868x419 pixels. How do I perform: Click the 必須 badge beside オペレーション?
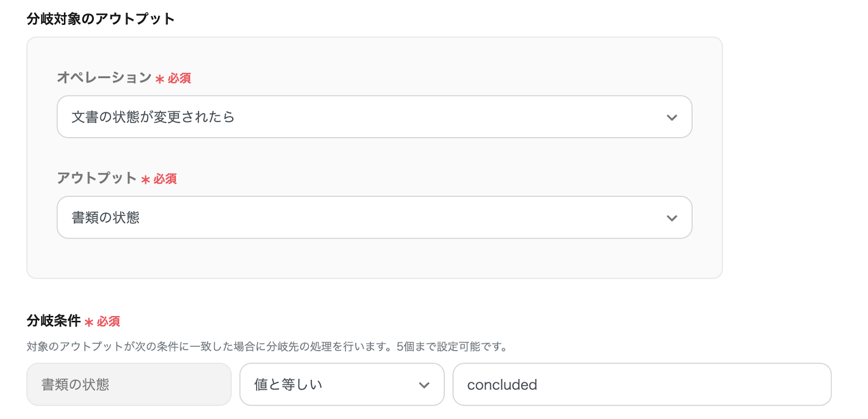(180, 79)
